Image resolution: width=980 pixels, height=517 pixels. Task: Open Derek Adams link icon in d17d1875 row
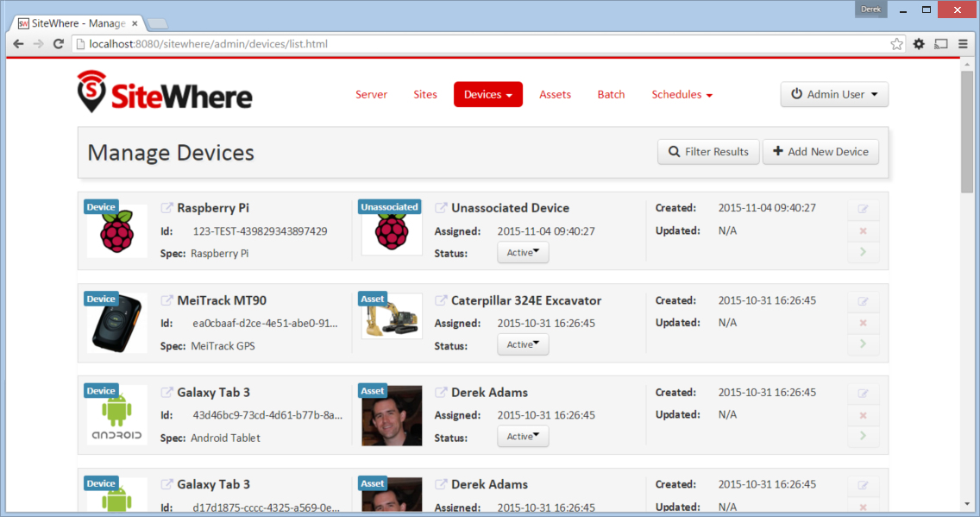[441, 484]
